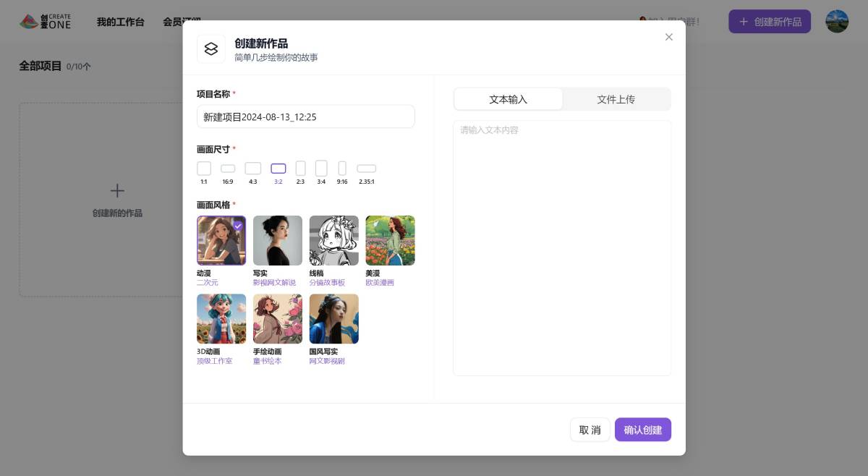Choose the 线稿 line art style

tap(333, 241)
